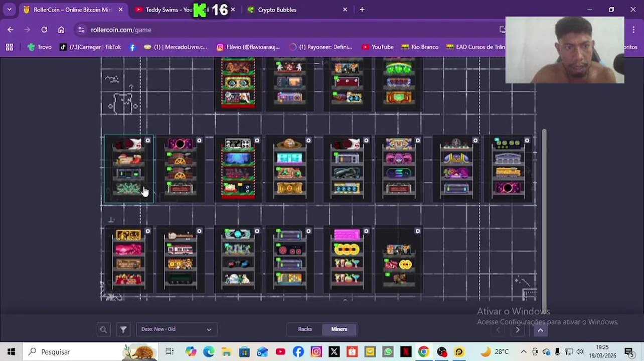Switch to the Racks view
The width and height of the screenshot is (644, 361).
tap(305, 329)
